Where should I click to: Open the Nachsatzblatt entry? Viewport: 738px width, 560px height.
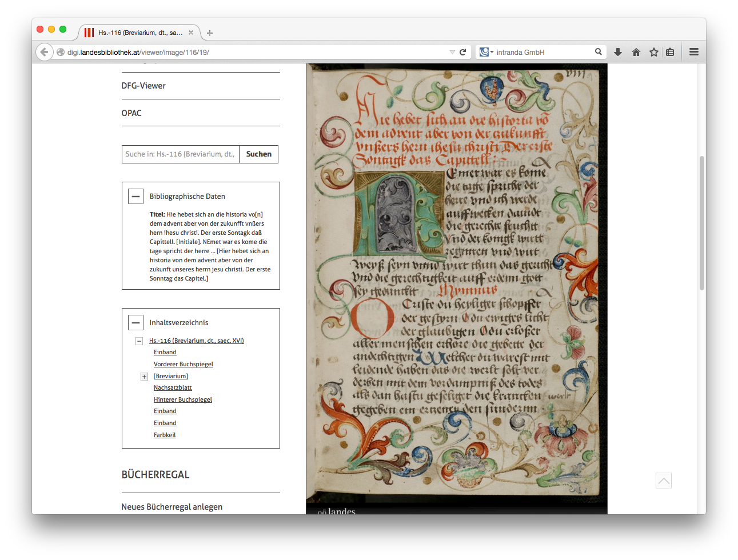[173, 387]
